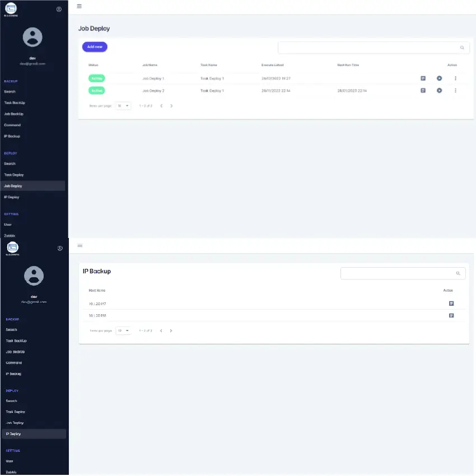
Task: Open the user account icon in top sidebar header
Action: 59,9
